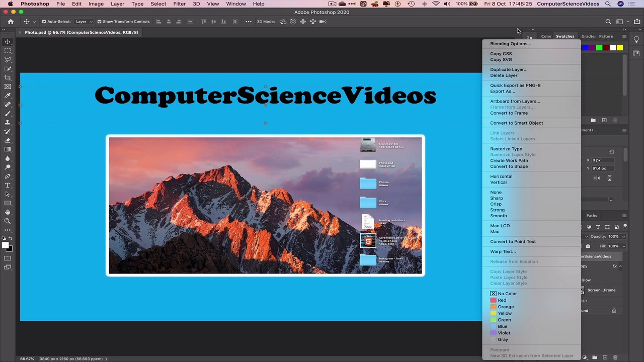This screenshot has height=362, width=644.
Task: Select the Lasso tool
Action: pyautogui.click(x=8, y=60)
